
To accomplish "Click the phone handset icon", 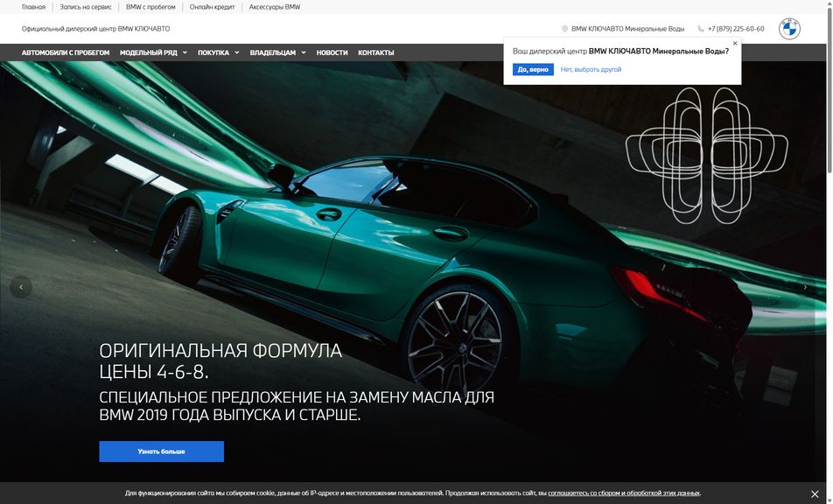I will (x=701, y=29).
